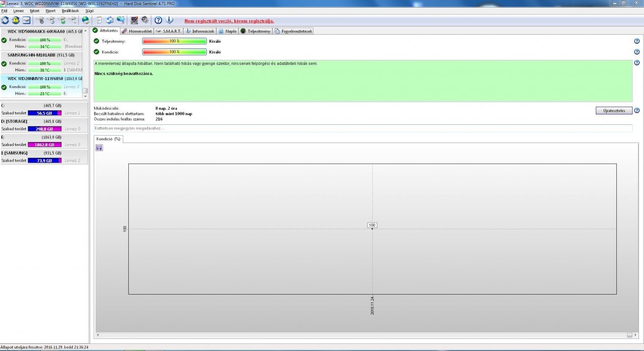
Task: Click the disk panel toolbar icon
Action: point(26,20)
